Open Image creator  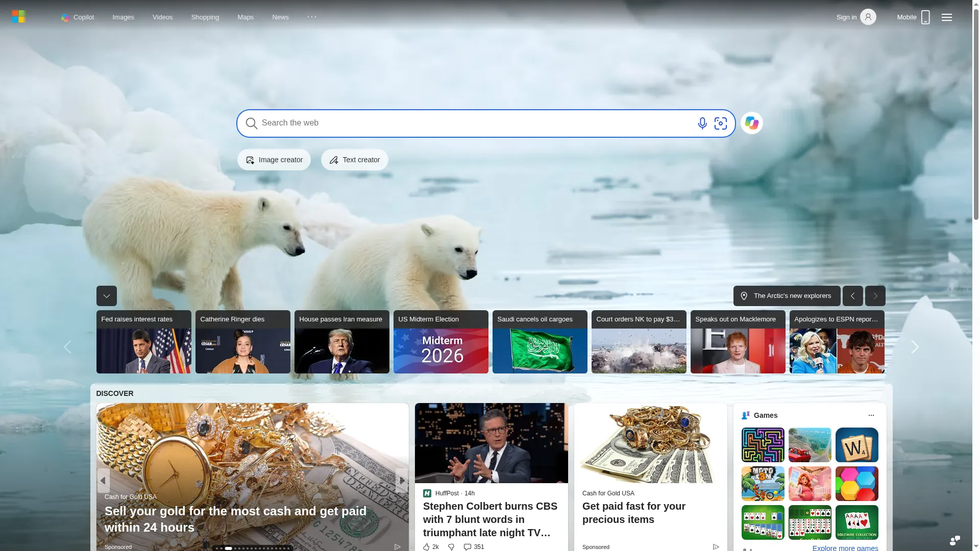pyautogui.click(x=274, y=160)
